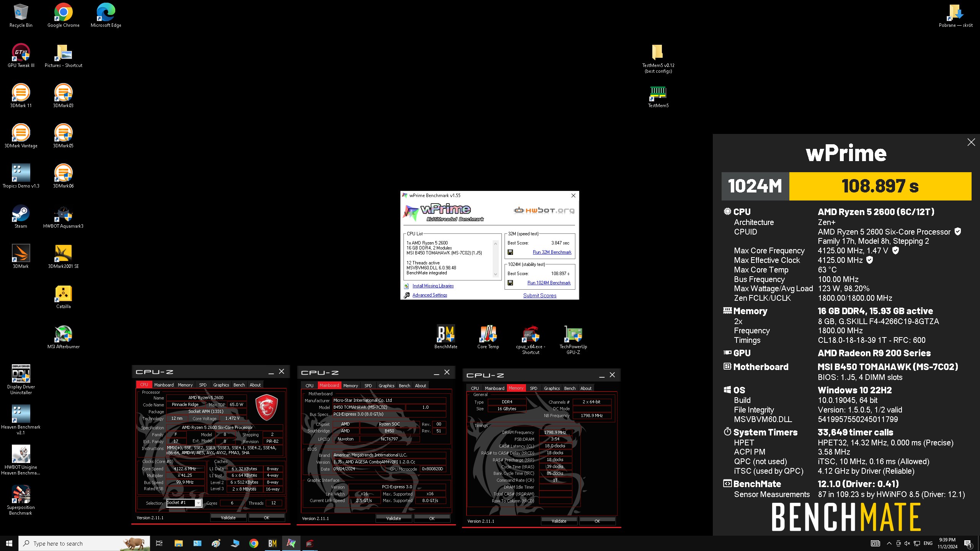The height and width of the screenshot is (551, 980).
Task: Click Run 1024M Benchmark link
Action: click(x=549, y=283)
